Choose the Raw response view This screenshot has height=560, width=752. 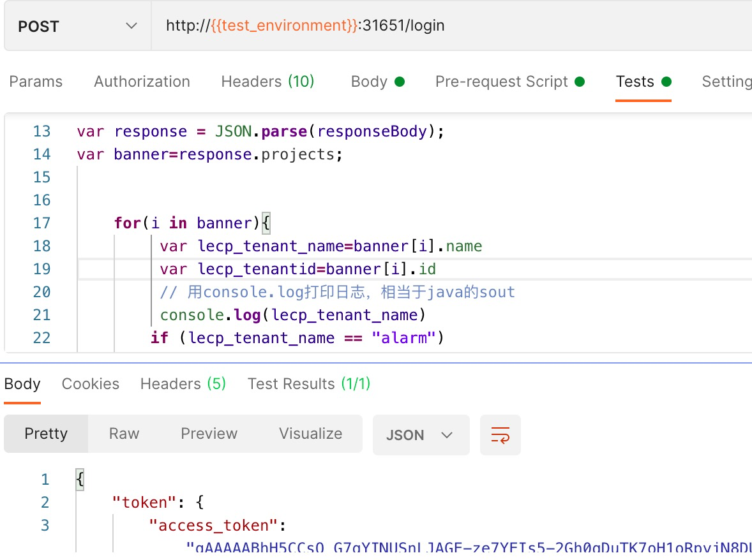pyautogui.click(x=124, y=434)
